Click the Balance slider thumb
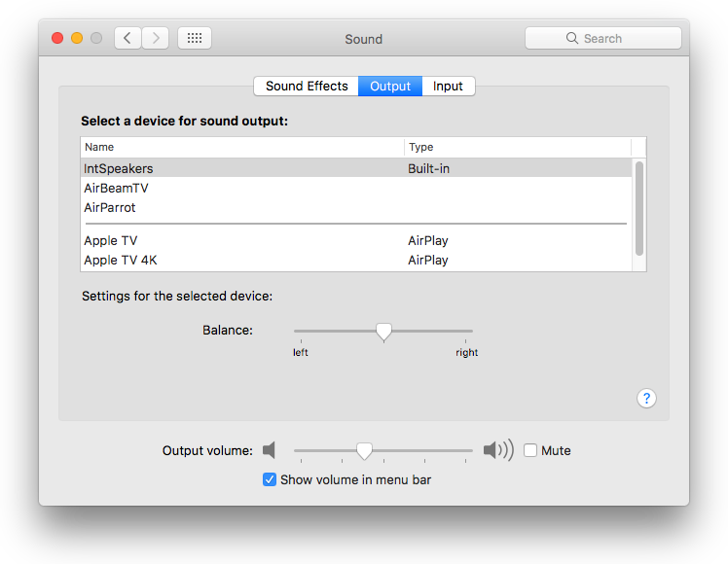The width and height of the screenshot is (728, 564). (383, 332)
